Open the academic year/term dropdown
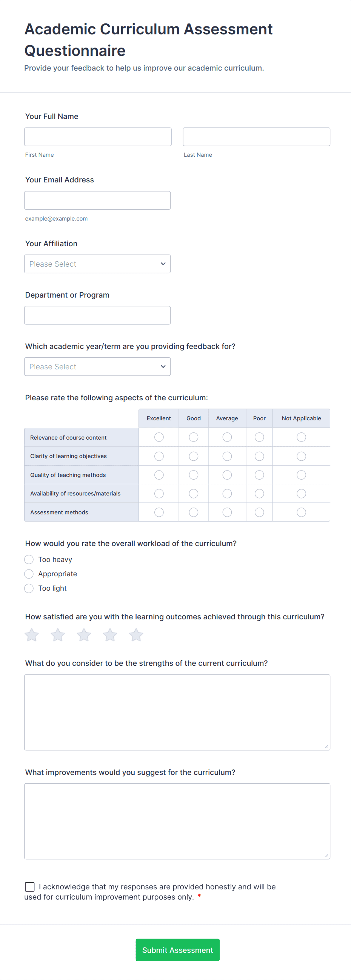 [97, 366]
